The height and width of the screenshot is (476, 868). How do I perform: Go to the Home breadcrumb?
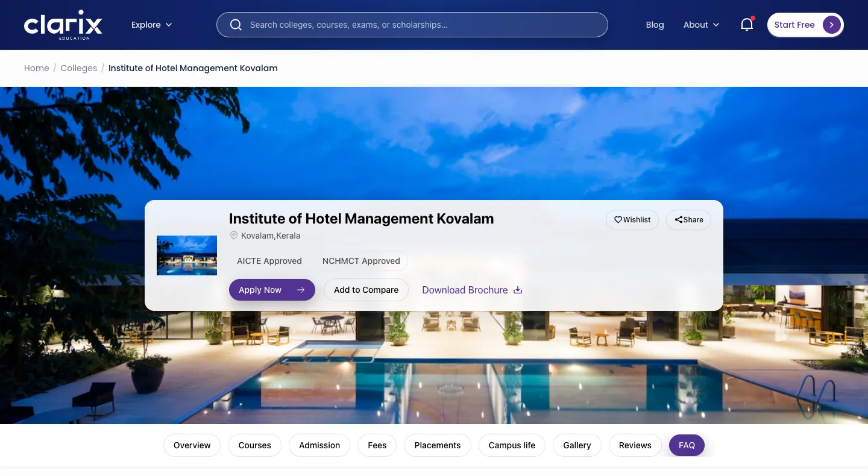(37, 68)
